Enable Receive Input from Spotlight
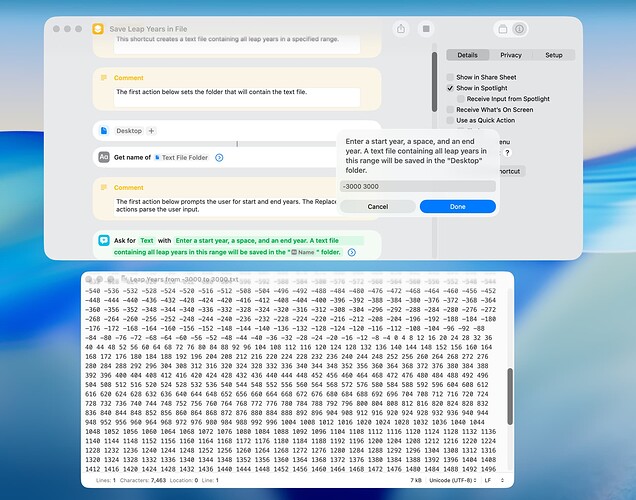Image resolution: width=636 pixels, height=500 pixels. click(461, 99)
